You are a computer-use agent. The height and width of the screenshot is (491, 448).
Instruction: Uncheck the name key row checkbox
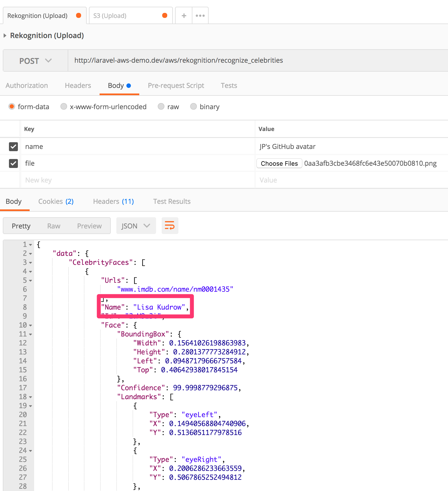(x=13, y=146)
